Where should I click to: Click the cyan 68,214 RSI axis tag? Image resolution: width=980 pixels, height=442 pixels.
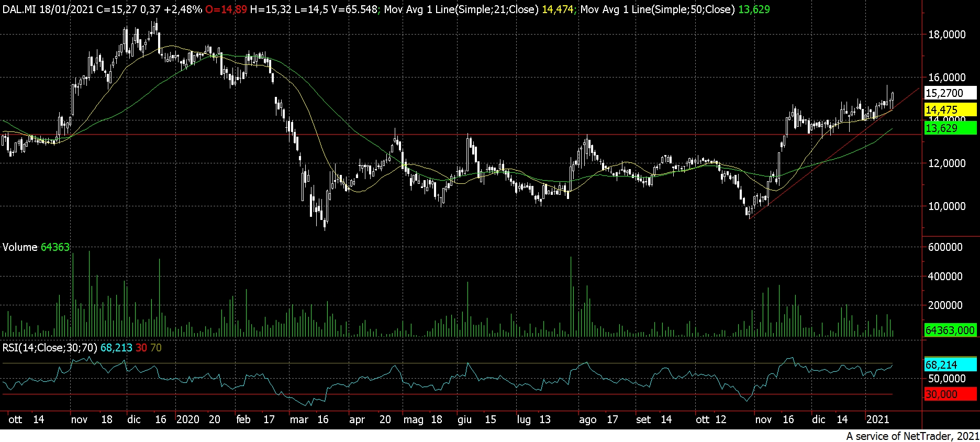(951, 364)
